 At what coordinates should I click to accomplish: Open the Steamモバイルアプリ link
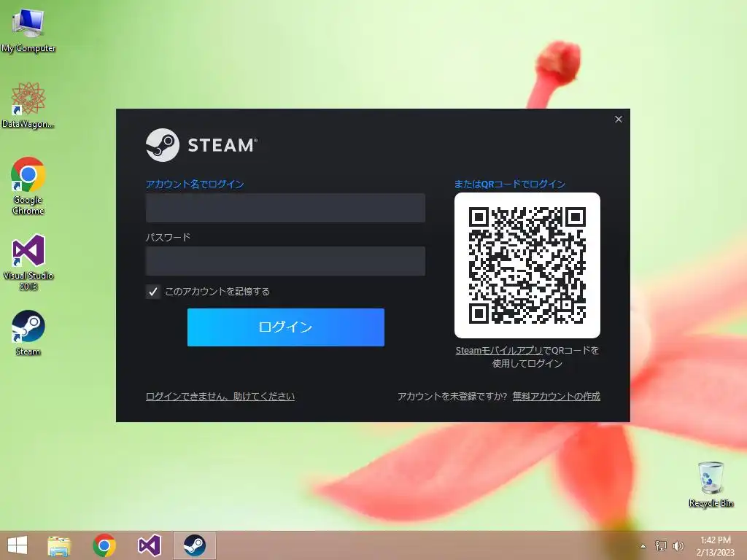[499, 351]
